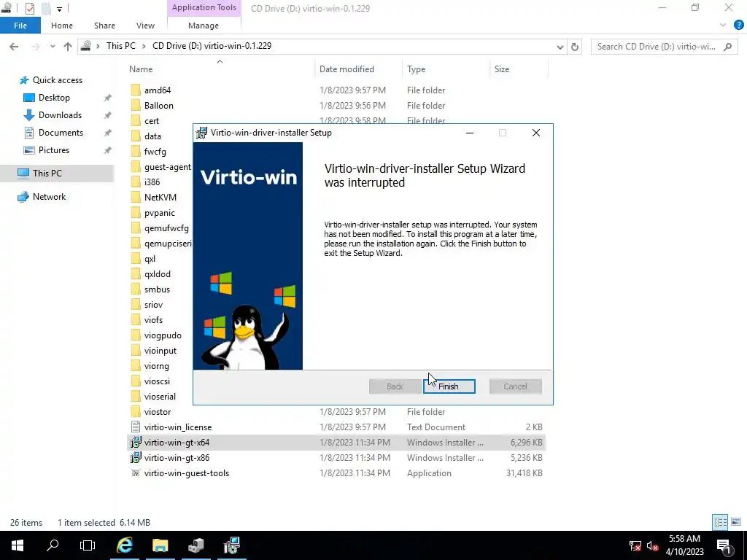747x560 pixels.
Task: Select the virtio-win-gt-x86 installer icon
Action: point(136,458)
